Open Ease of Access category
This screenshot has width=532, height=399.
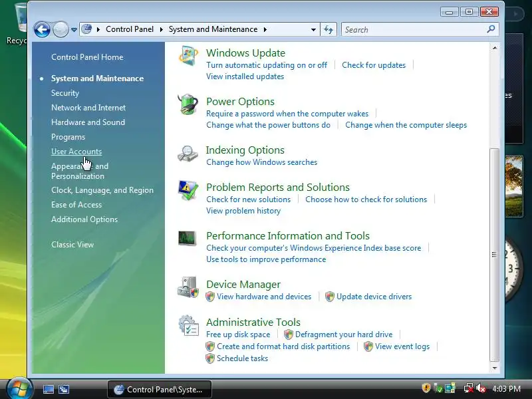click(x=76, y=205)
